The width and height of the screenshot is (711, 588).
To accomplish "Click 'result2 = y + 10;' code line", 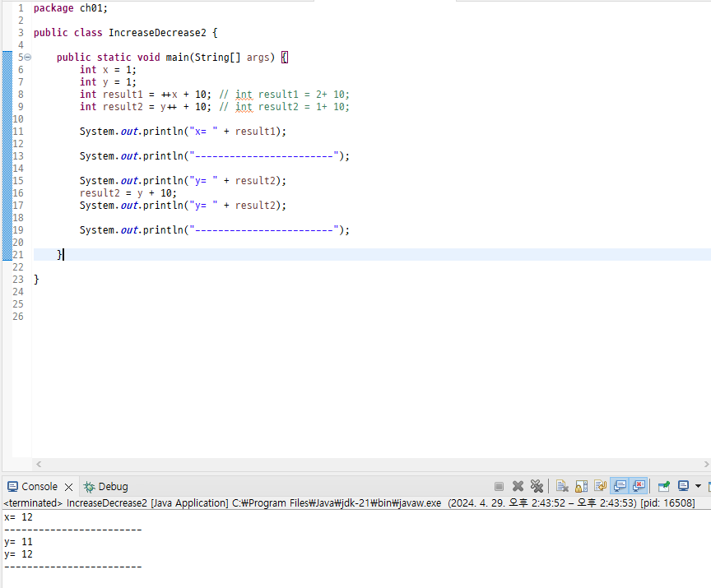I will click(128, 193).
